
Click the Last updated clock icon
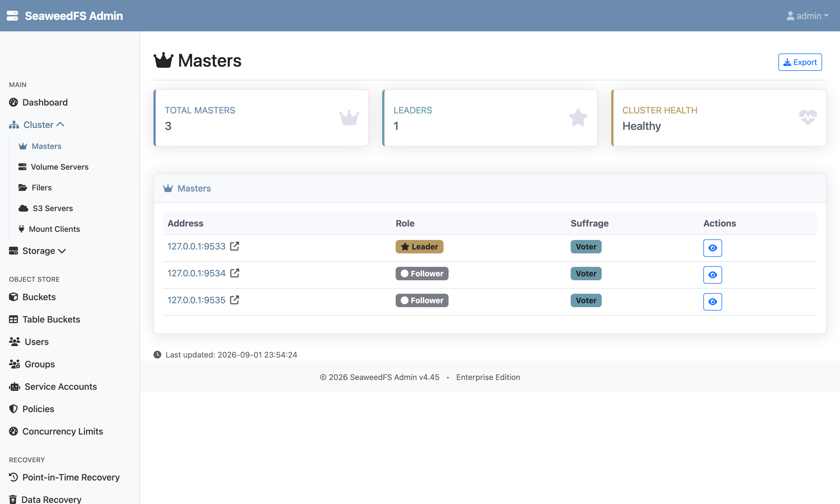pyautogui.click(x=157, y=354)
